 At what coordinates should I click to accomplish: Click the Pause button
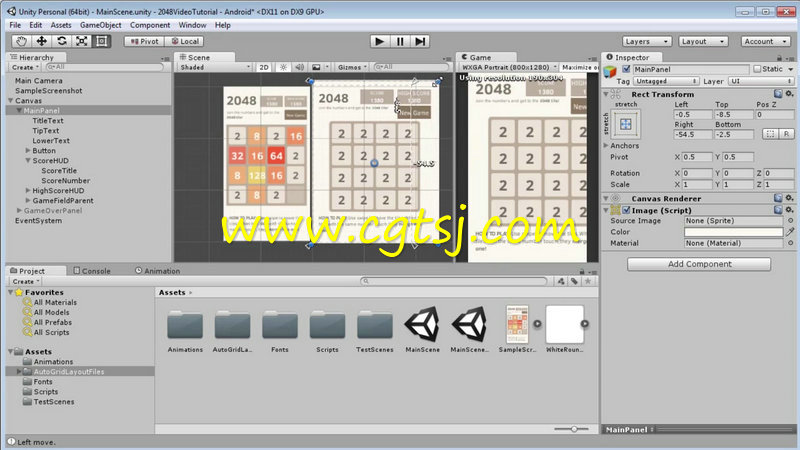click(x=399, y=41)
